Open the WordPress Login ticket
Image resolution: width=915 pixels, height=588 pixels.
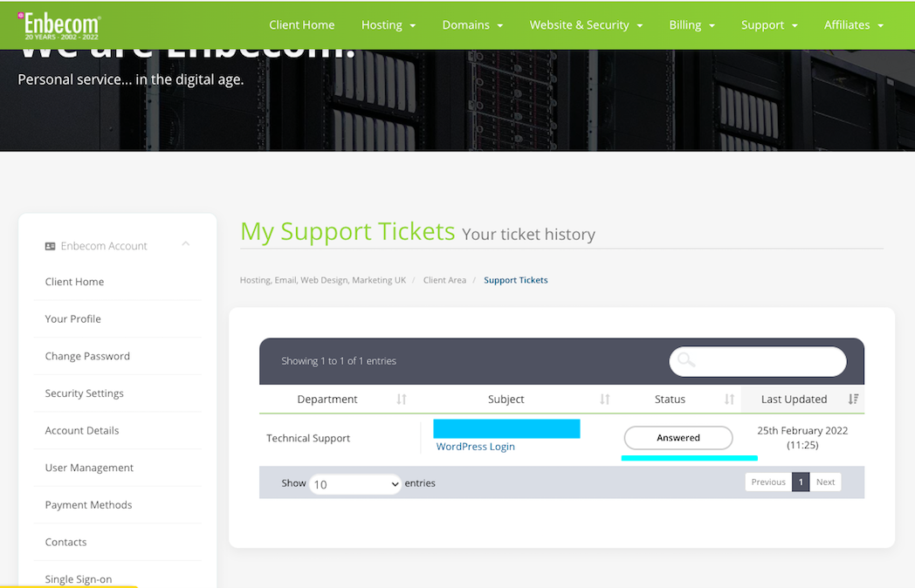tap(476, 447)
